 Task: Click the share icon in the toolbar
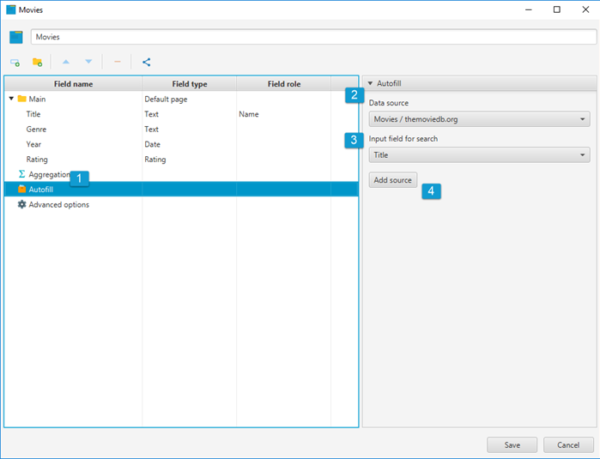pyautogui.click(x=146, y=62)
